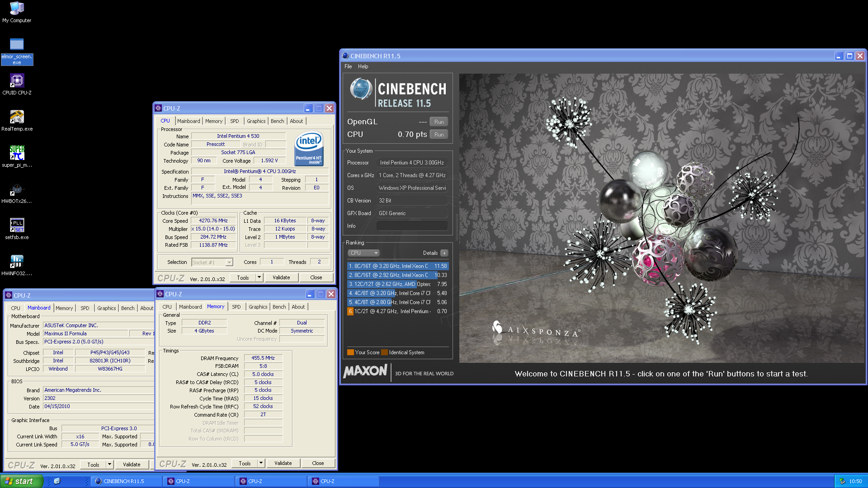Click Tools button in the top CPU-Z
The width and height of the screenshot is (868, 488).
243,277
